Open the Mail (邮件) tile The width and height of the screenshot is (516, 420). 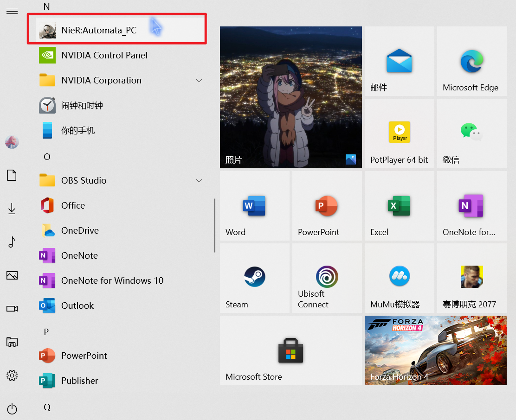[399, 60]
